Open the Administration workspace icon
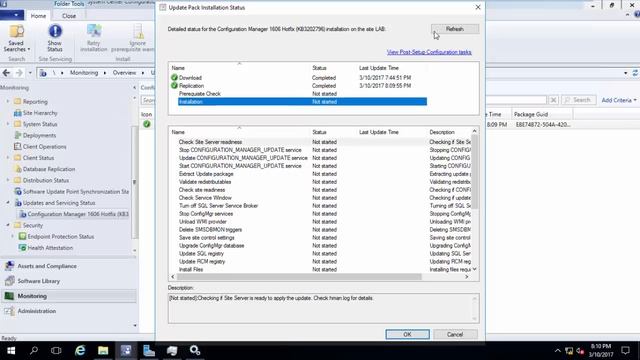Image resolution: width=640 pixels, height=360 pixels. 9,311
